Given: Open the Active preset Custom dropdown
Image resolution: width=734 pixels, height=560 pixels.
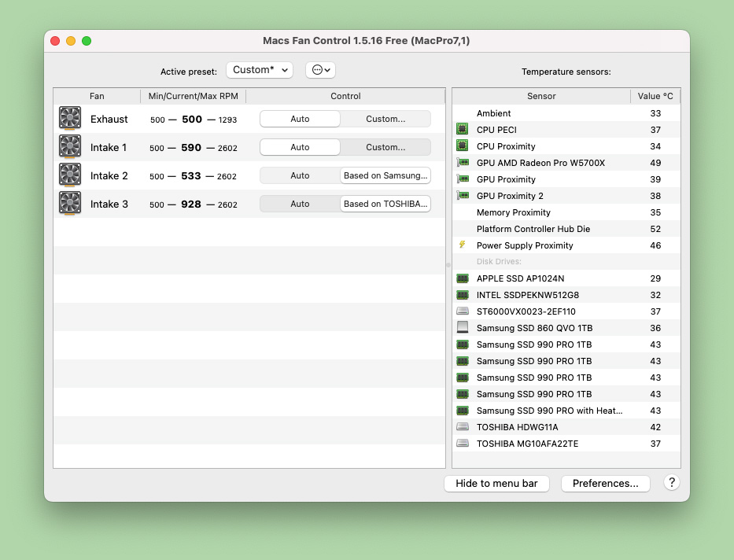Looking at the screenshot, I should coord(259,70).
